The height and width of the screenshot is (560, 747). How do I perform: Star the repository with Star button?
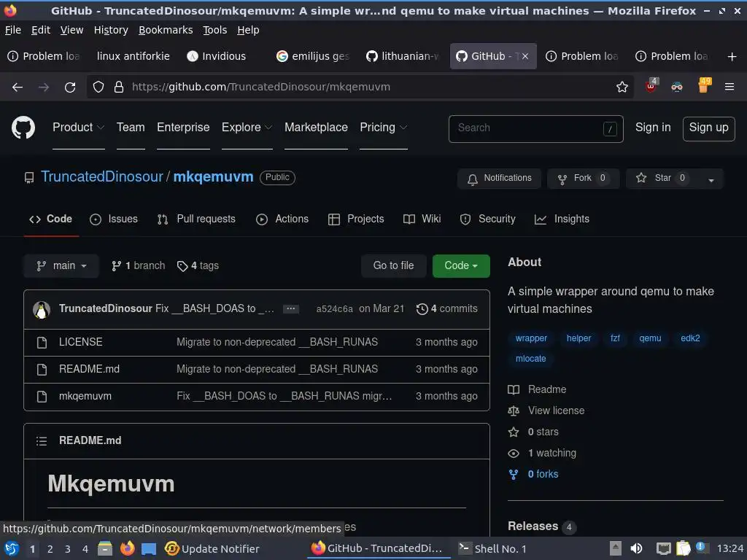pos(662,179)
